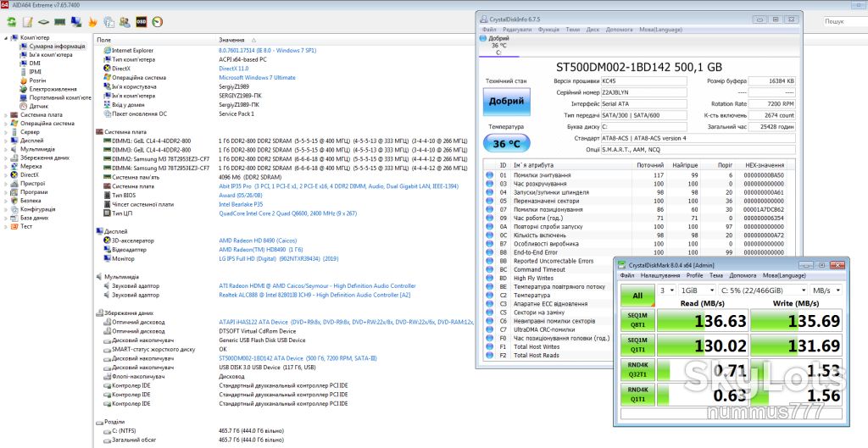Run the RND4K Q32T1 test
This screenshot has height=448, width=868.
click(637, 370)
